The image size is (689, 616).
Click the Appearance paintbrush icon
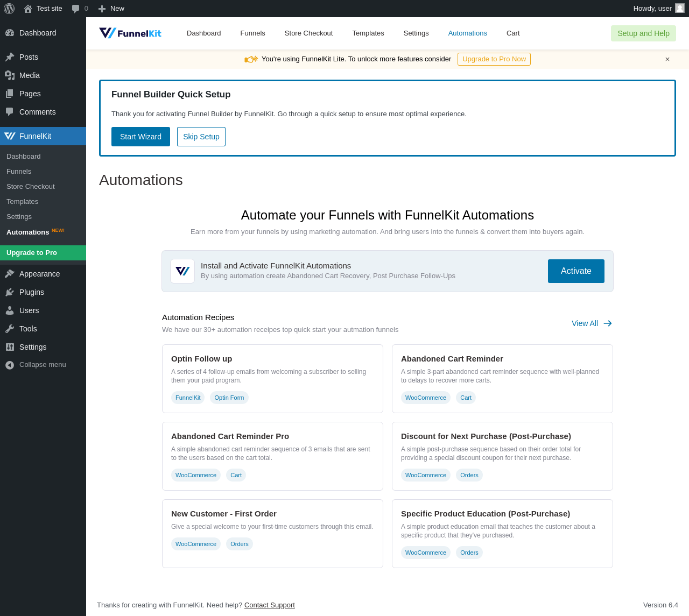coord(10,274)
